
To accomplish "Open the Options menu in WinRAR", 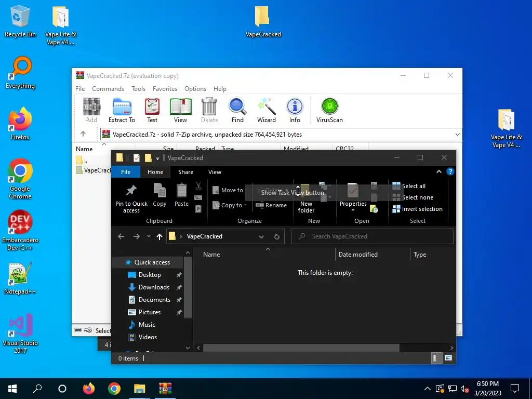I will tap(195, 88).
